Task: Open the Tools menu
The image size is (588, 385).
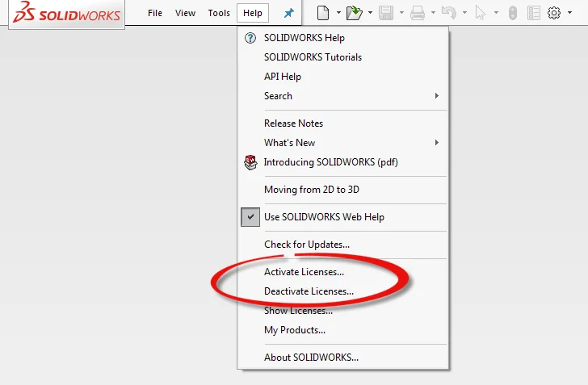Action: 219,14
